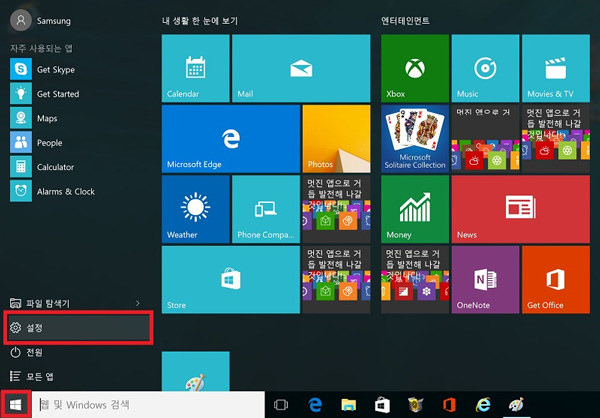
Task: Click the 엔터테인먼트 group title
Action: (405, 21)
